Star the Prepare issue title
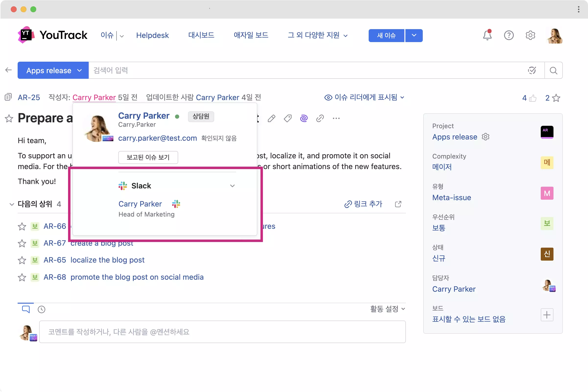Viewport: 588px width, 392px height. pyautogui.click(x=9, y=118)
